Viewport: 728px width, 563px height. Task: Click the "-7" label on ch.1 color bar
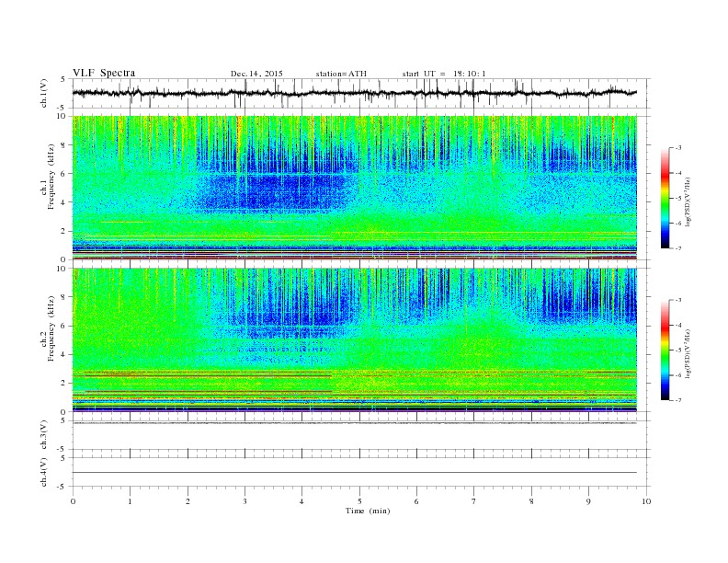pos(678,248)
